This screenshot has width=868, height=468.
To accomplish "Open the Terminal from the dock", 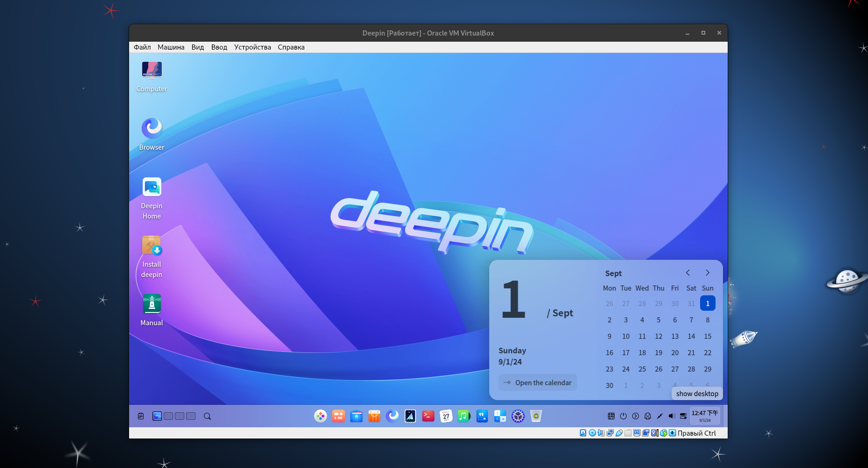I will [428, 416].
